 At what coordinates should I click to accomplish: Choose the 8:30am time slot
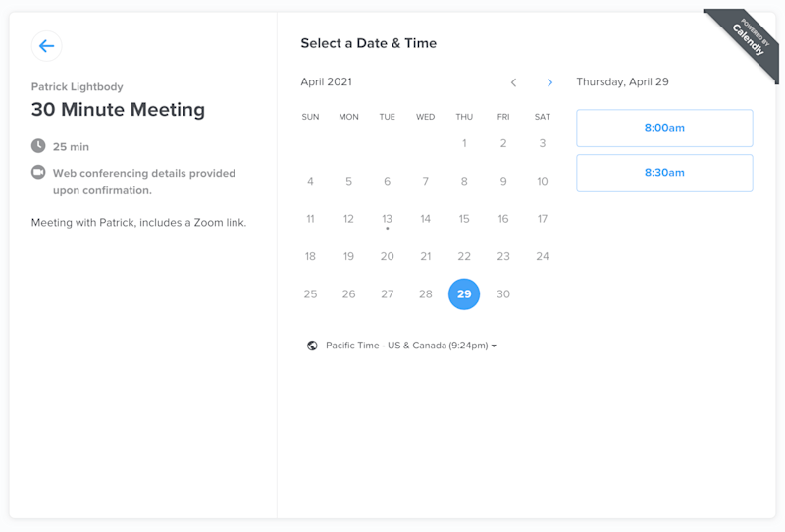(664, 173)
